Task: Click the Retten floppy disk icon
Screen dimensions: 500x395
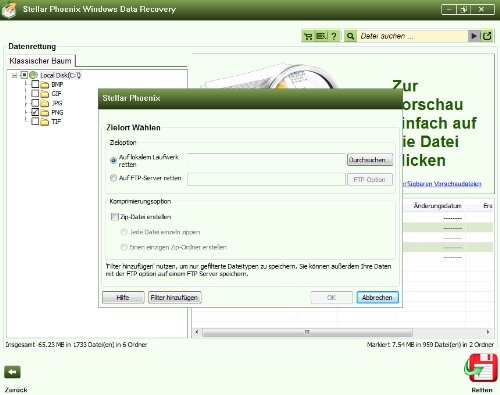Action: tap(482, 368)
